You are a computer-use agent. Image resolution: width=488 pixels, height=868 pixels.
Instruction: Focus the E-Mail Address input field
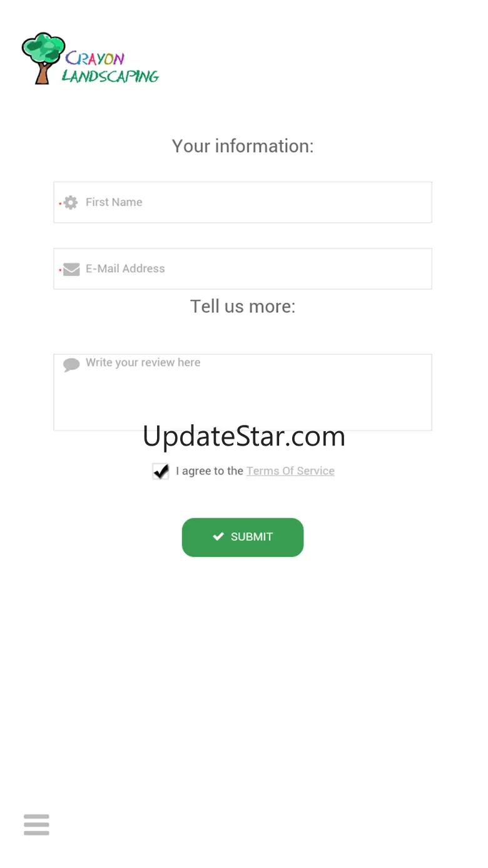pos(243,268)
